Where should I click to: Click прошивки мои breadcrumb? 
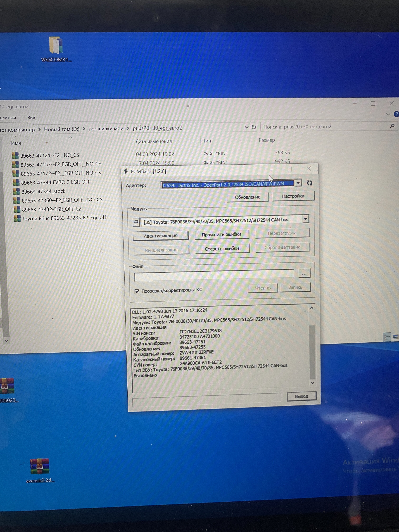[106, 129]
